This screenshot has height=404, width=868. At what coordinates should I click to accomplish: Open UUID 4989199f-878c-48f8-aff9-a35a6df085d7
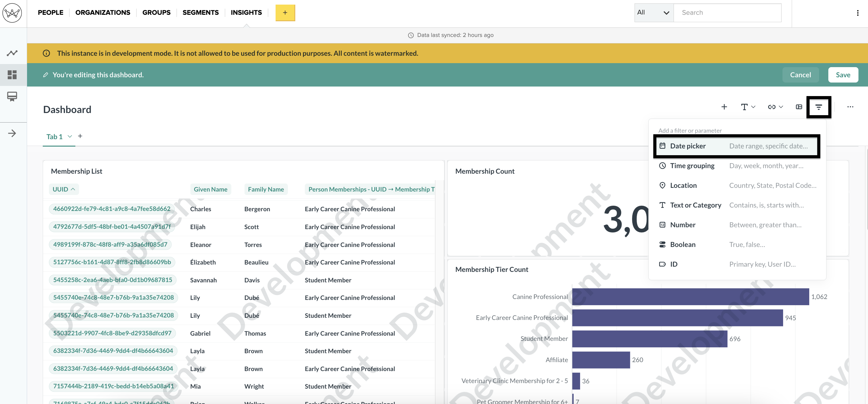pos(110,244)
